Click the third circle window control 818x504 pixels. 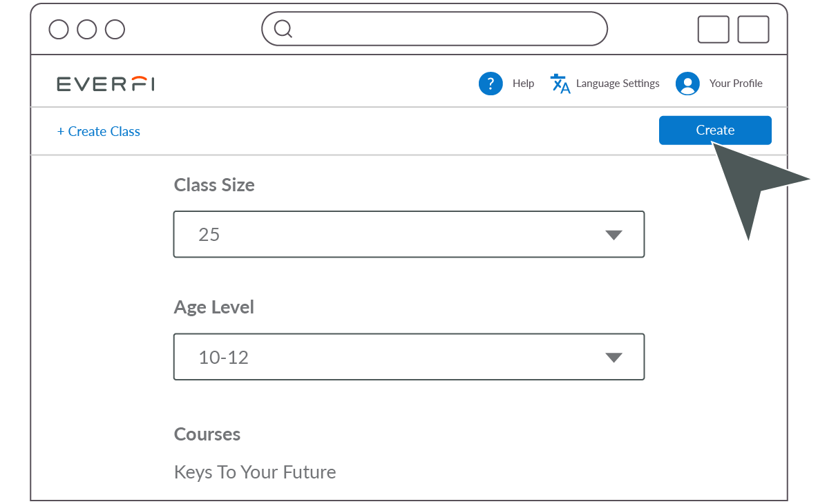115,29
